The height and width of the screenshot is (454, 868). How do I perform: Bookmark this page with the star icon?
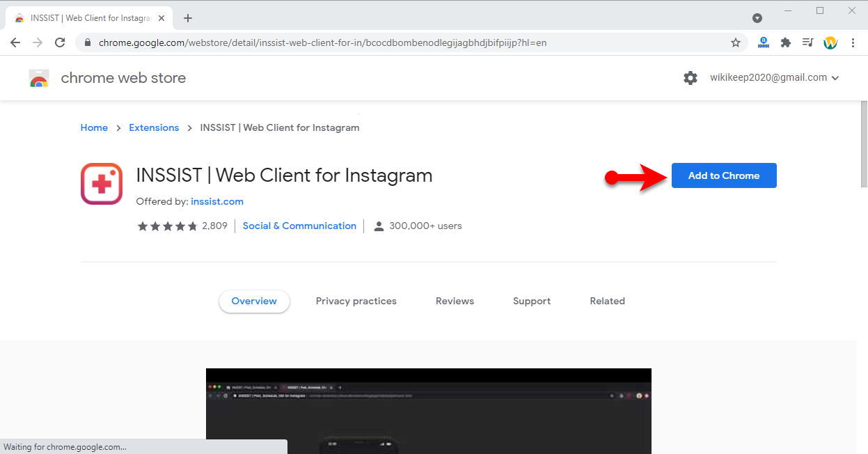736,42
